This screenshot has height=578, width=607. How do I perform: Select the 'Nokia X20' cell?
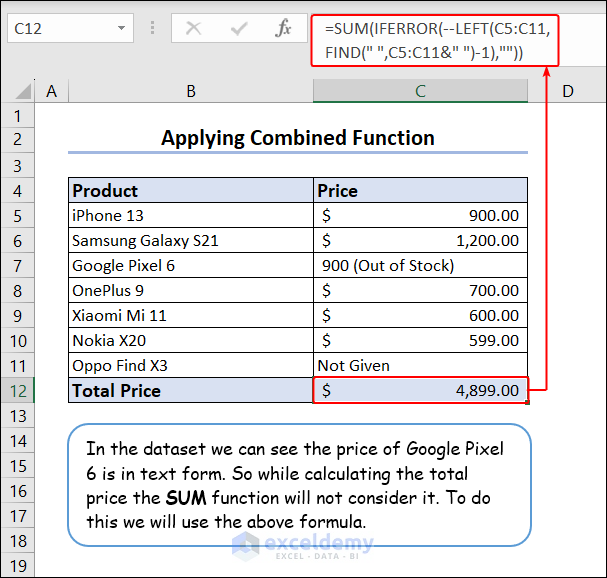pos(191,341)
